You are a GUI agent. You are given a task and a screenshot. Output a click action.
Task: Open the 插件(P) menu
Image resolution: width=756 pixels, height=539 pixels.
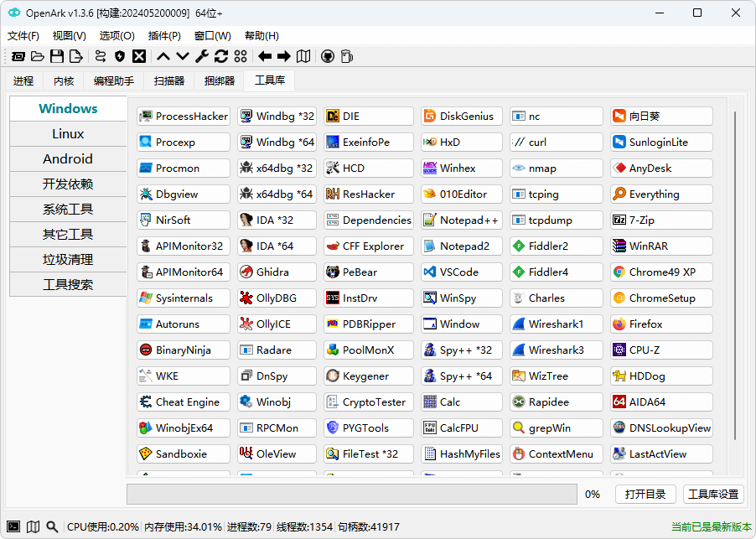pos(164,36)
